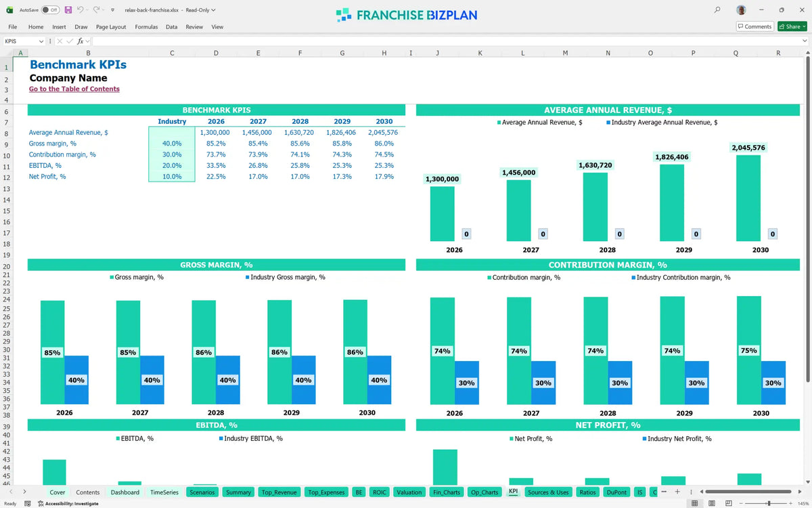Click the 2,045,576 revenue cell for 2030
812x508 pixels.
click(x=383, y=133)
